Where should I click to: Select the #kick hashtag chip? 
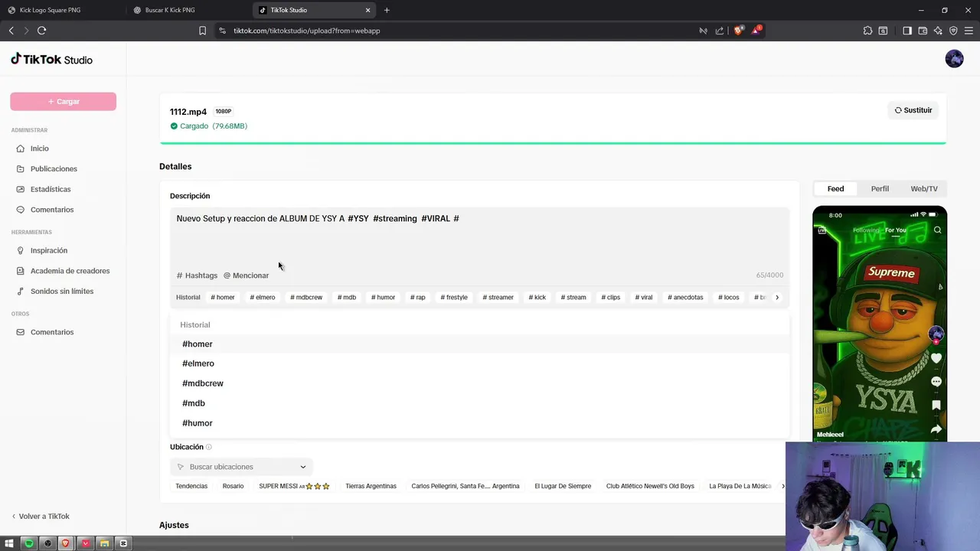(x=537, y=297)
